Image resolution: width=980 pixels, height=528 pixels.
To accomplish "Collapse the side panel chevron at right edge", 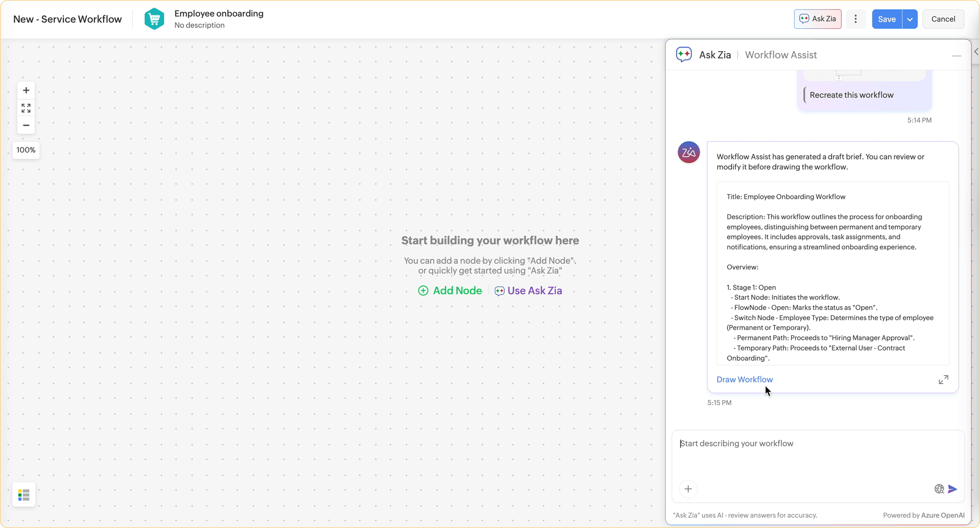I will click(x=976, y=51).
